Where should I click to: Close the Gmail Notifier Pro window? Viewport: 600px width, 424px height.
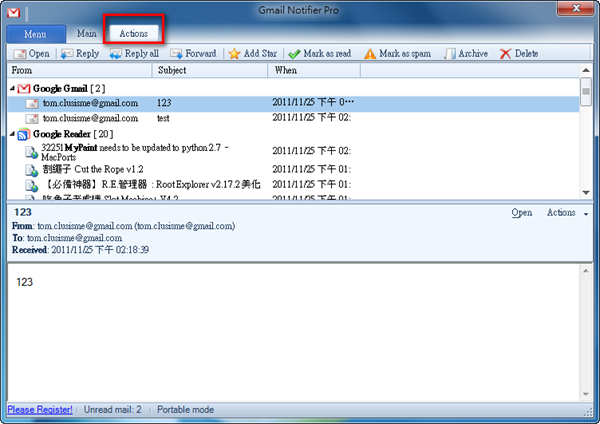coord(576,8)
